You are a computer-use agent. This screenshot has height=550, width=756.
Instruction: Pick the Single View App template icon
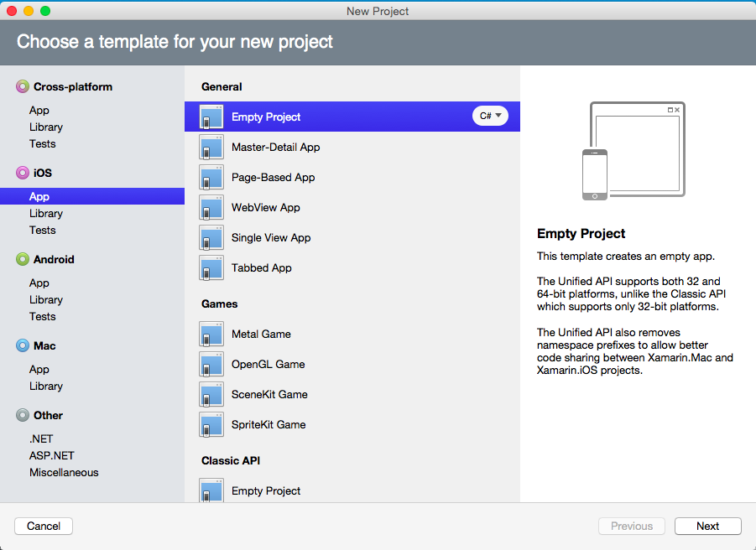click(x=211, y=237)
